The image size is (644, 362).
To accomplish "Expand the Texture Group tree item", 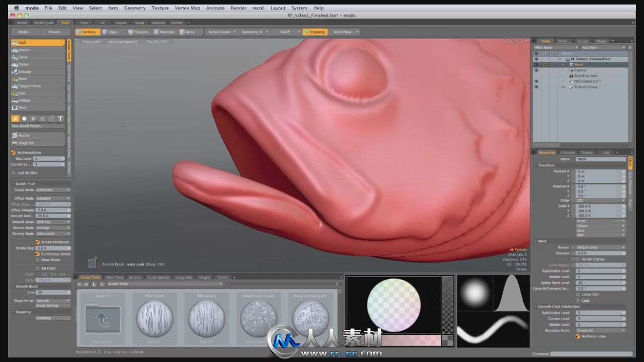I will coord(563,87).
